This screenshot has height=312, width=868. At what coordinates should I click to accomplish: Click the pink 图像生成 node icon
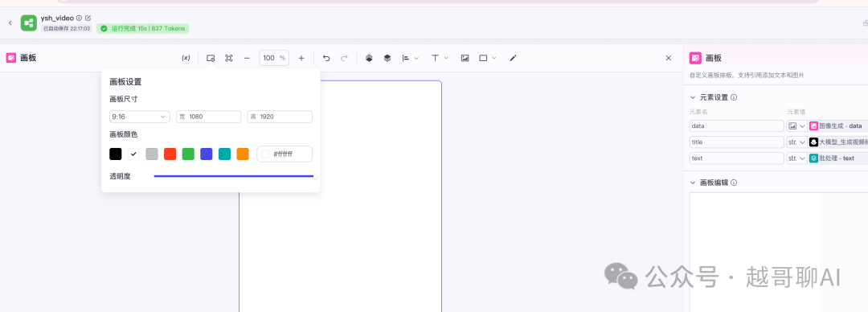click(813, 125)
